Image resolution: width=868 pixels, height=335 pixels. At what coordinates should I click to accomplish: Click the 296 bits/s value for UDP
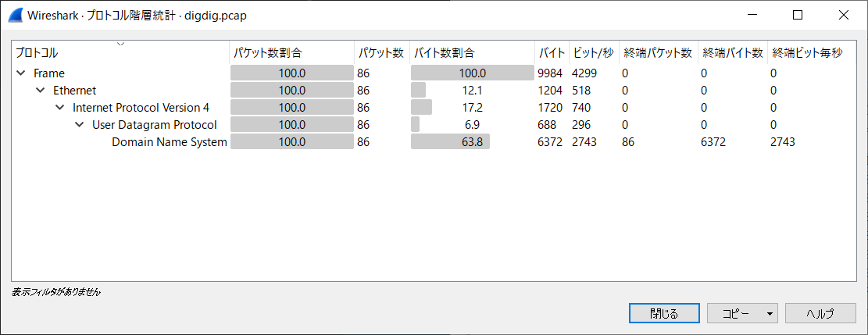(x=581, y=125)
